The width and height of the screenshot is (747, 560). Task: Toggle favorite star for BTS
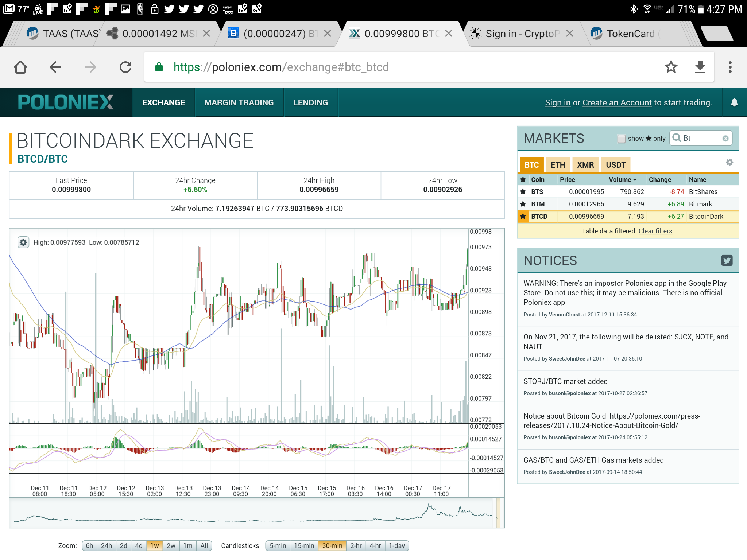523,191
